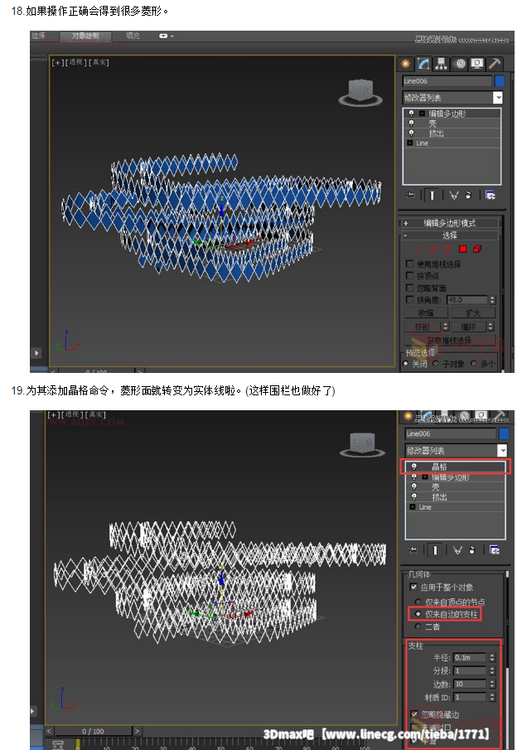Open the Motion panel tab in step 18 screenshot
This screenshot has width=522, height=750.
pos(460,64)
